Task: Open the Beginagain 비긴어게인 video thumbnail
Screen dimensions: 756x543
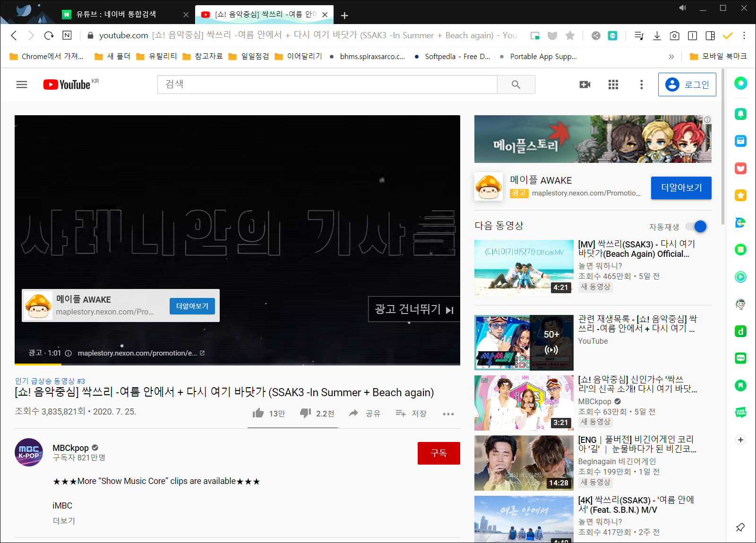Action: 524,463
